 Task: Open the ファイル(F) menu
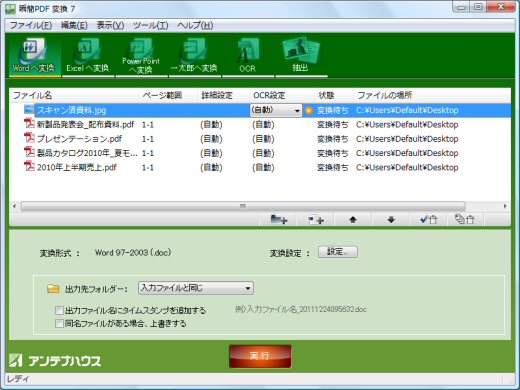[30, 25]
